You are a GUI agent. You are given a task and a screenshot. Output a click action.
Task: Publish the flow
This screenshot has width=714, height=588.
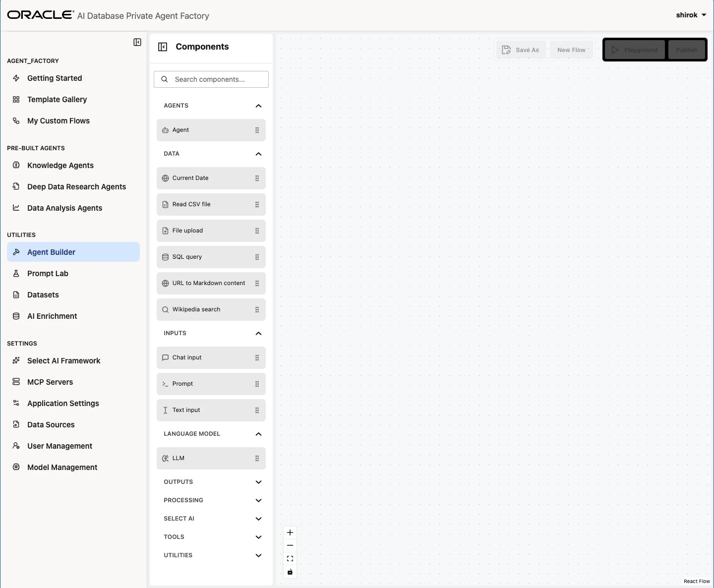687,50
